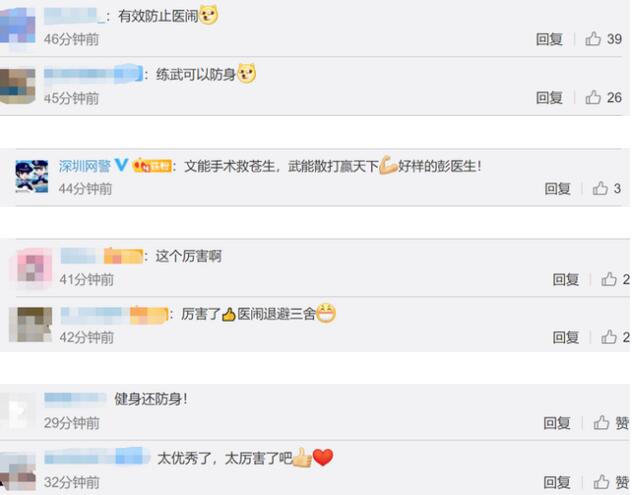This screenshot has width=632, height=495.
Task: Reply to the 健身还防身 comment
Action: (x=557, y=423)
